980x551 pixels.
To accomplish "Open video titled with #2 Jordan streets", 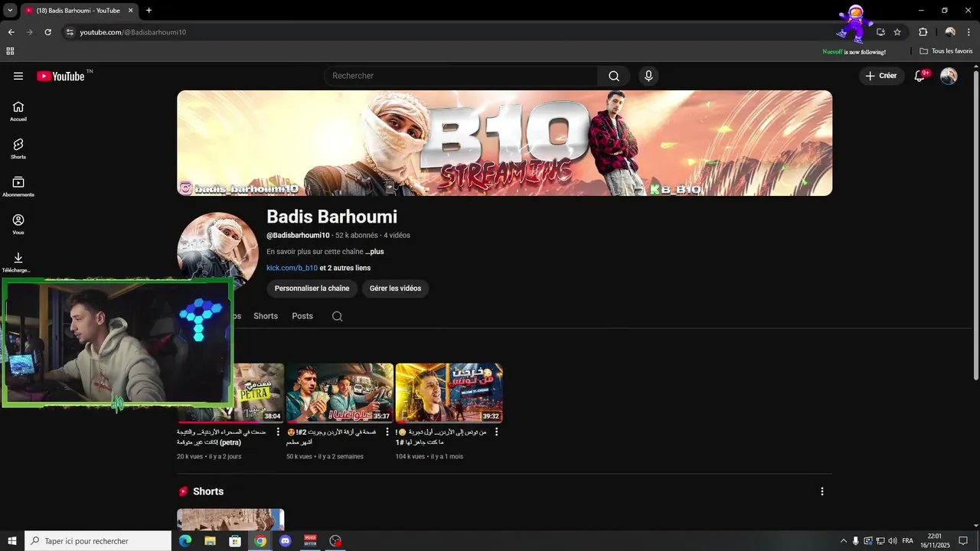I will click(x=332, y=437).
